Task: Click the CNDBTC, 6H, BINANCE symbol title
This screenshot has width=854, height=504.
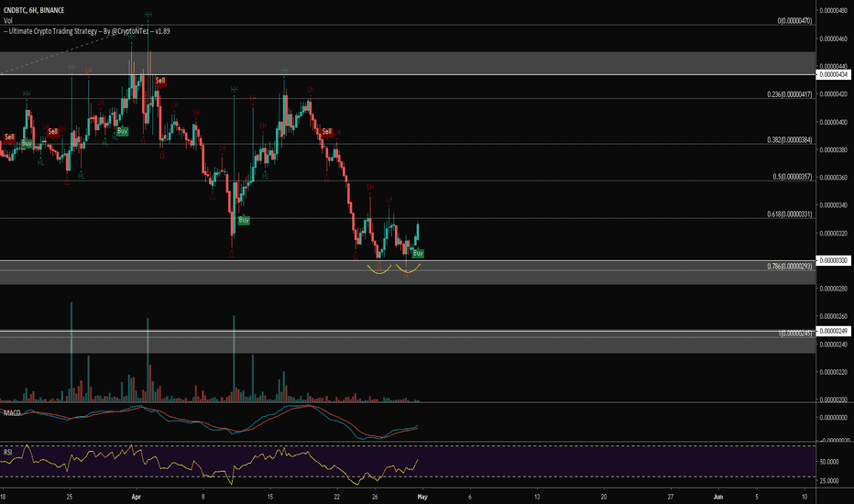Action: tap(34, 10)
